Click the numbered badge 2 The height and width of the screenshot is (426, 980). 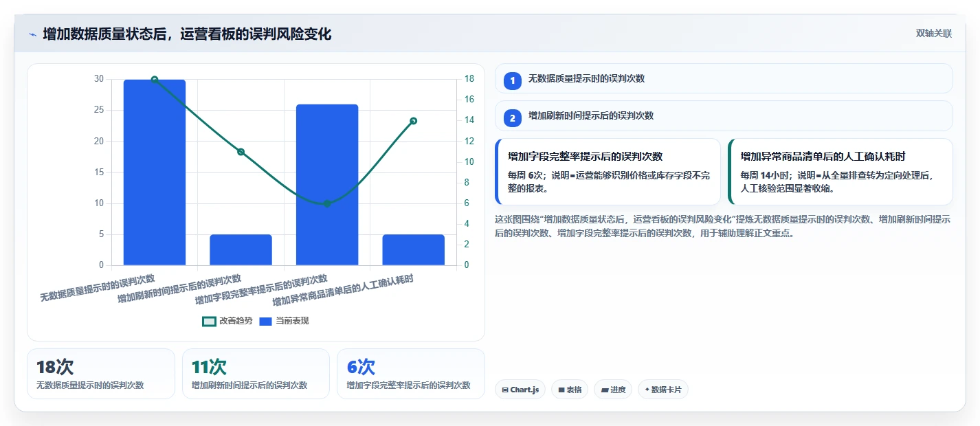tap(512, 117)
